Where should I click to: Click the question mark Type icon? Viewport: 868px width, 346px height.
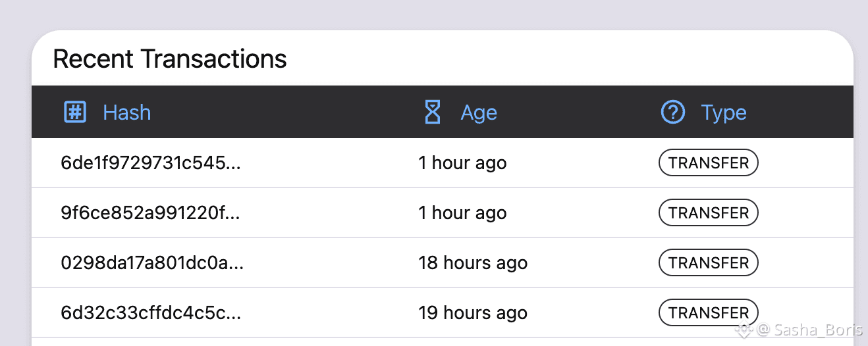point(672,112)
